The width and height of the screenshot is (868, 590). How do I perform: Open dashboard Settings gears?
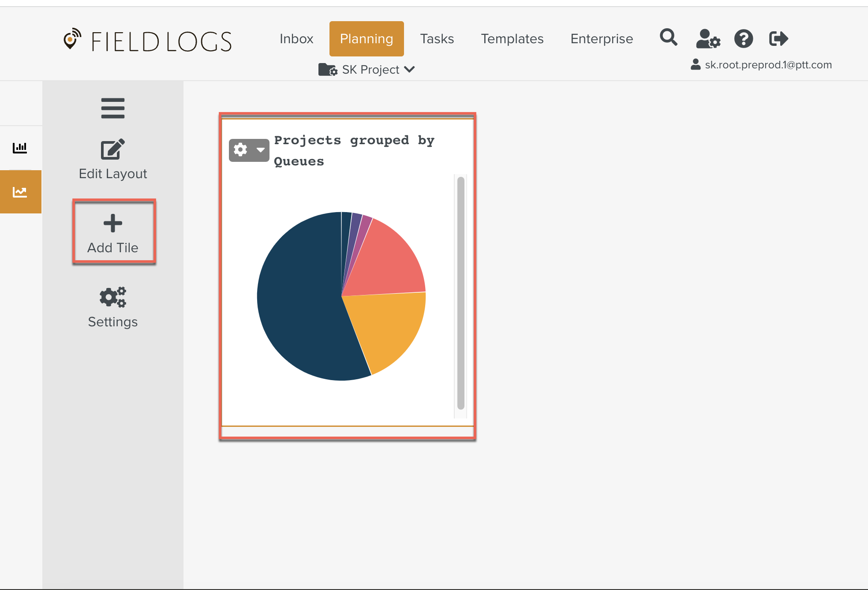coord(112,298)
